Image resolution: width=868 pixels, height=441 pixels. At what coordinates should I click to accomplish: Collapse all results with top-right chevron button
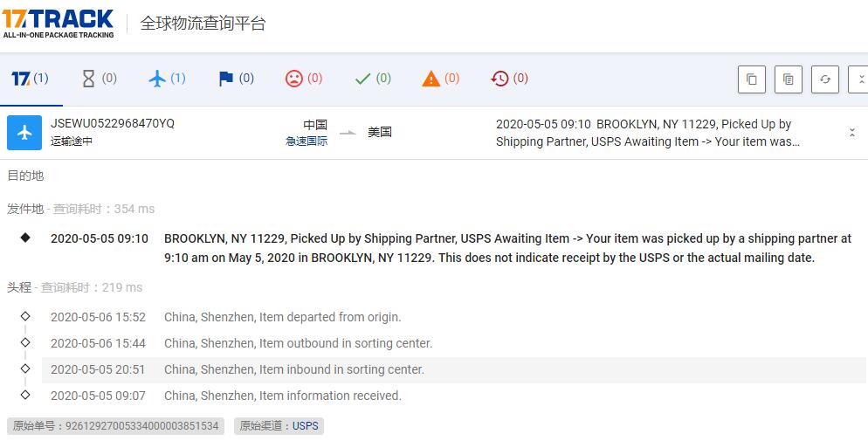point(859,79)
